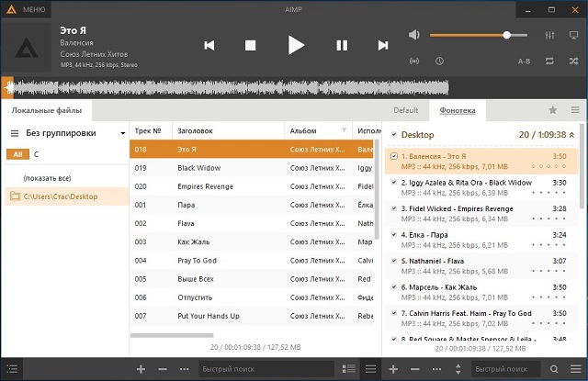The width and height of the screenshot is (588, 381).
Task: Switch to the Default playlist tab
Action: [x=405, y=110]
